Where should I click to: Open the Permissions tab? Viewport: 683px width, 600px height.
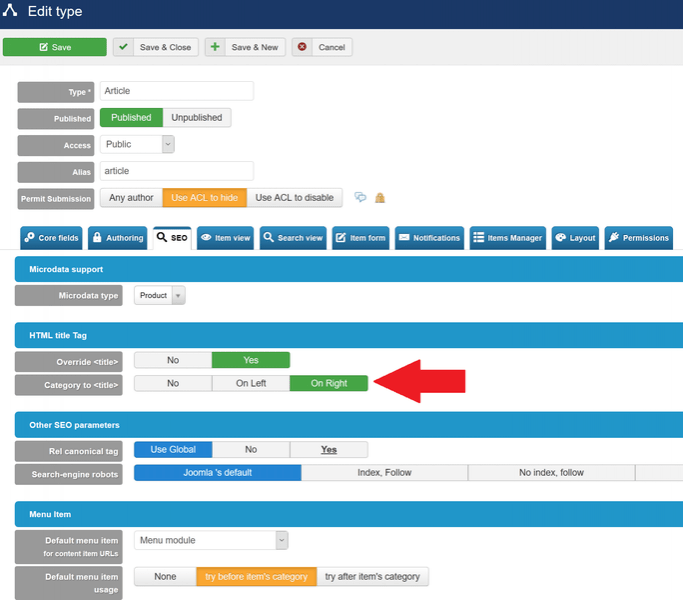pyautogui.click(x=639, y=238)
